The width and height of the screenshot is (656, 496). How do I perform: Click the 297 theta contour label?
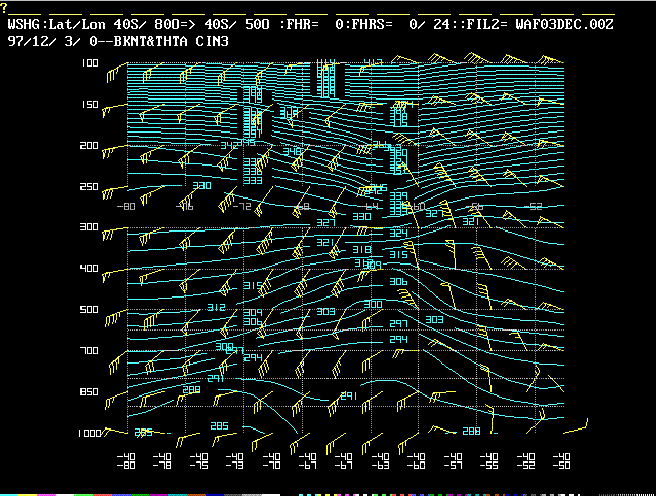click(398, 323)
